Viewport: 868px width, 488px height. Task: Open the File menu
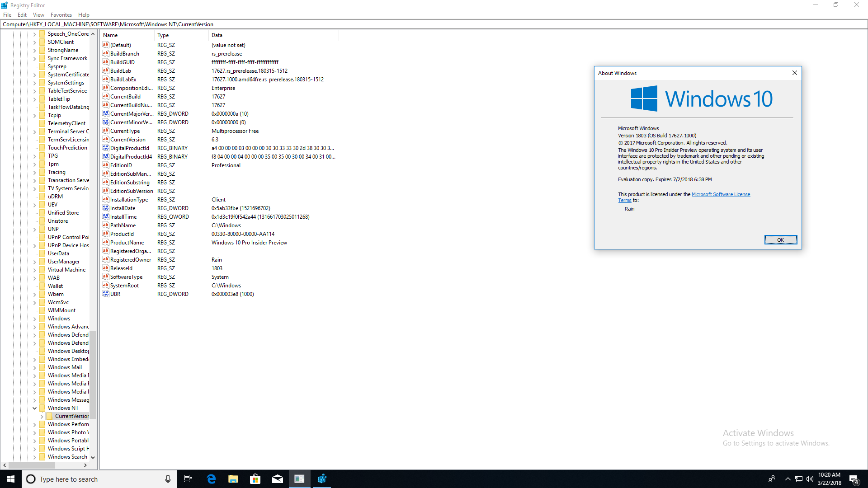[7, 15]
